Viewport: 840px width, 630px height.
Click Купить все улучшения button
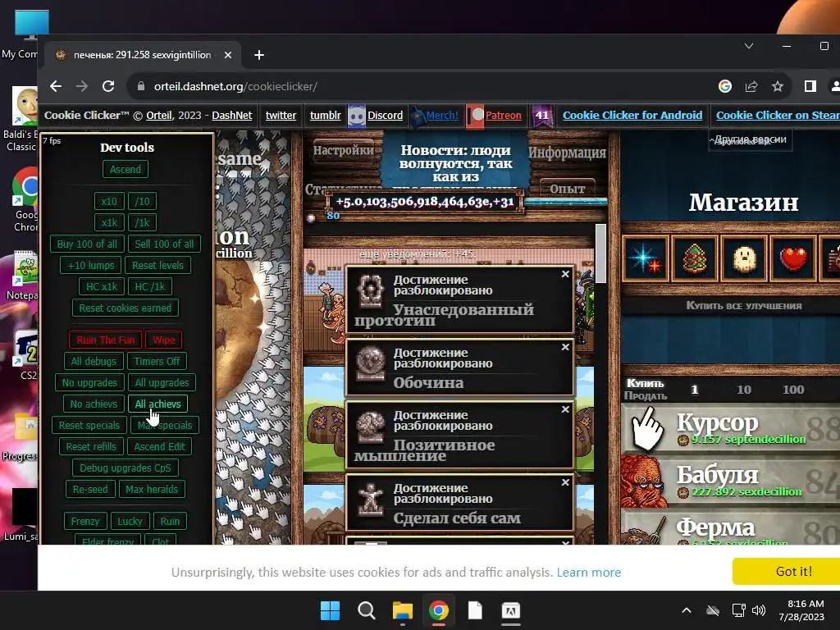pyautogui.click(x=743, y=306)
